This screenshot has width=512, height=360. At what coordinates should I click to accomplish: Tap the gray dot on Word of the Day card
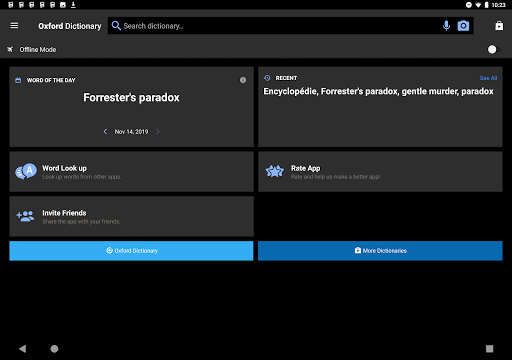point(243,80)
